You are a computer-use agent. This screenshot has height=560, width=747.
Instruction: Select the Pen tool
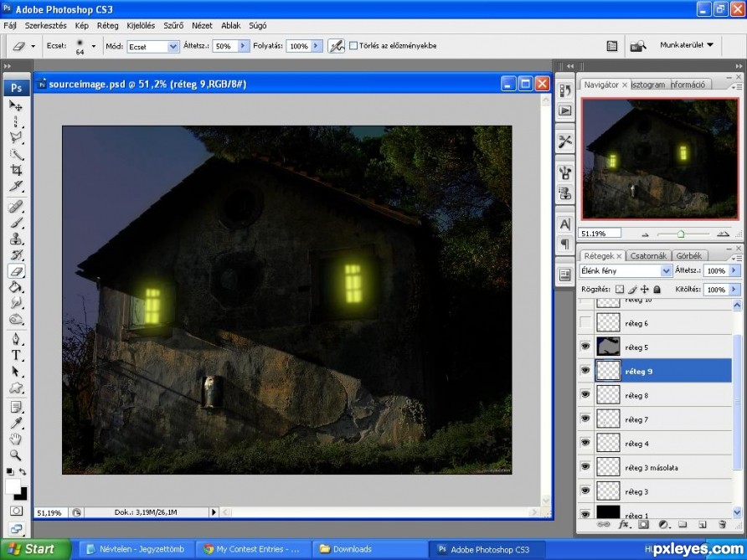tap(16, 339)
